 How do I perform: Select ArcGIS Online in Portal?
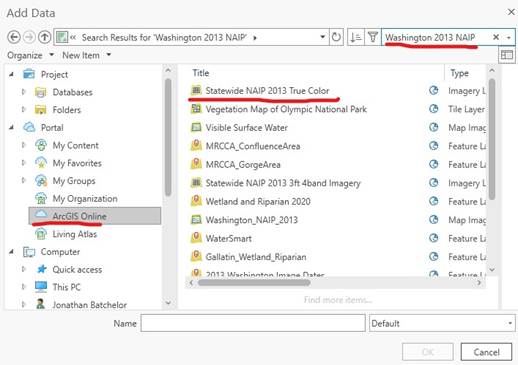[95, 216]
